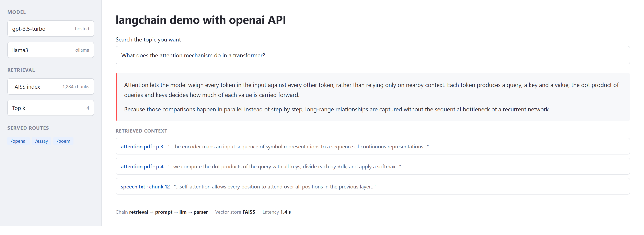This screenshot has width=644, height=235.
Task: Open the /poem served route
Action: [63, 141]
